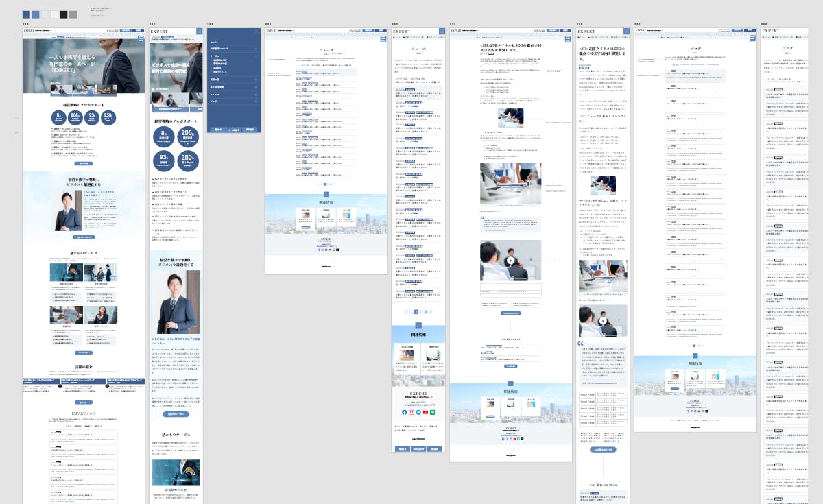Viewport: 823px width, 504px height.
Task: Click YouTube icon in mobile news footer
Action: pyautogui.click(x=425, y=412)
